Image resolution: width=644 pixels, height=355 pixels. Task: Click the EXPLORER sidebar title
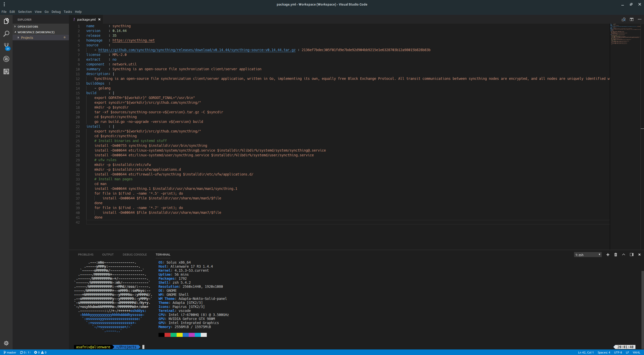click(x=24, y=20)
